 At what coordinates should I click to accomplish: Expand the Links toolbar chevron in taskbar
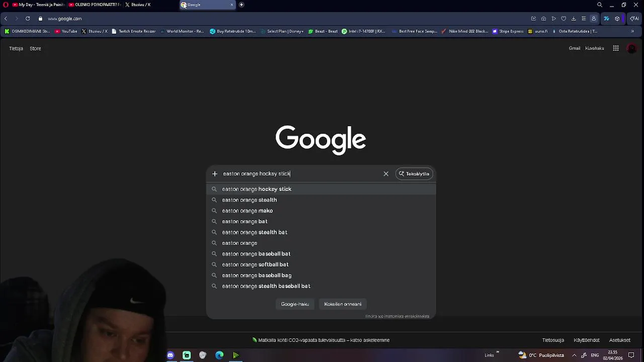tap(498, 352)
